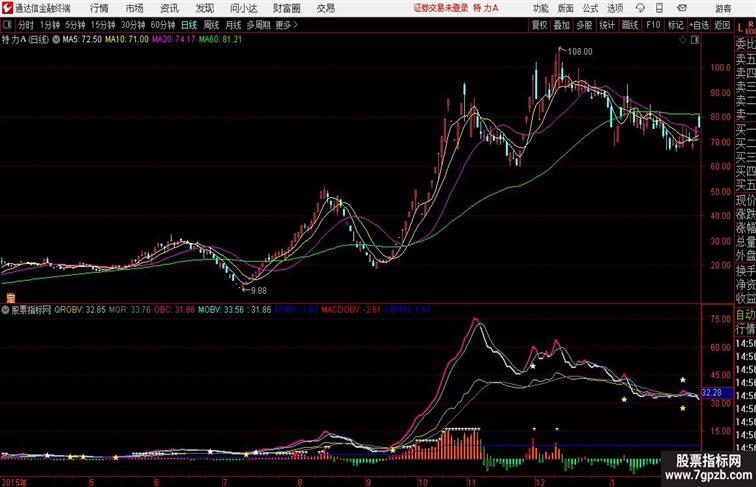The image size is (756, 487).
Task: Select the 日线 daily period tab
Action: (189, 25)
